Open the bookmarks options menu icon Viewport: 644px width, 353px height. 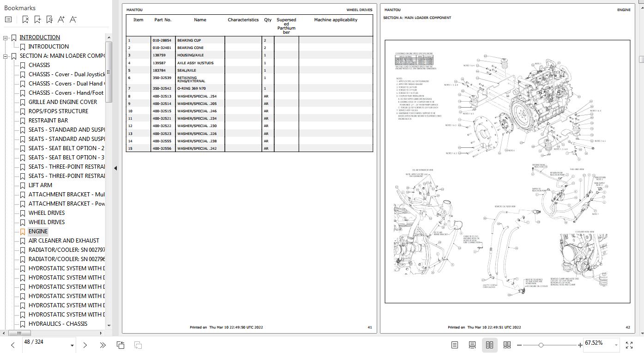[x=8, y=19]
